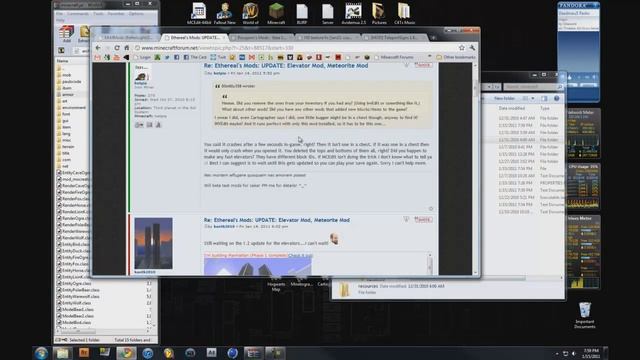Open the terrain folder in WinRAR
This screenshot has height=360, width=640.
click(68, 147)
